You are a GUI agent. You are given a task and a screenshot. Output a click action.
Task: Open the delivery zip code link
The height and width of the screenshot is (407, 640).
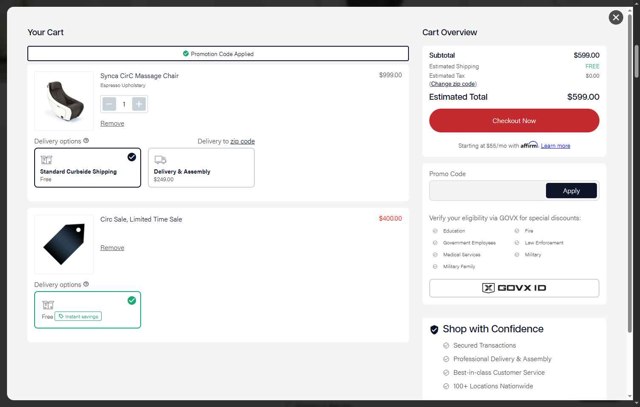pos(242,141)
